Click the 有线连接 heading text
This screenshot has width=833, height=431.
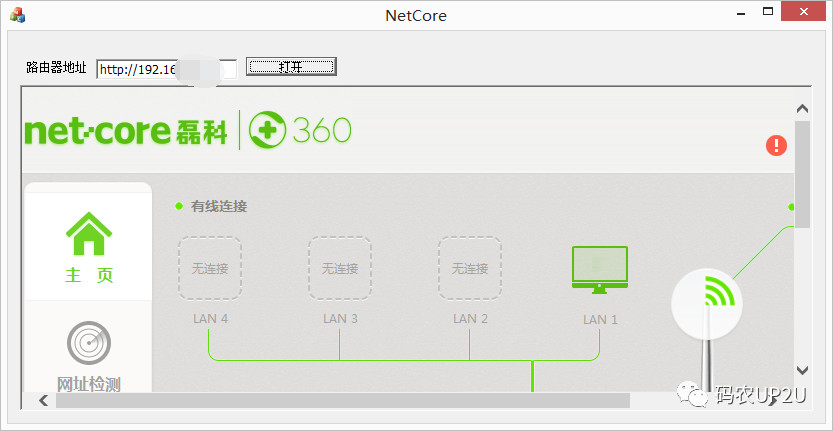[219, 207]
